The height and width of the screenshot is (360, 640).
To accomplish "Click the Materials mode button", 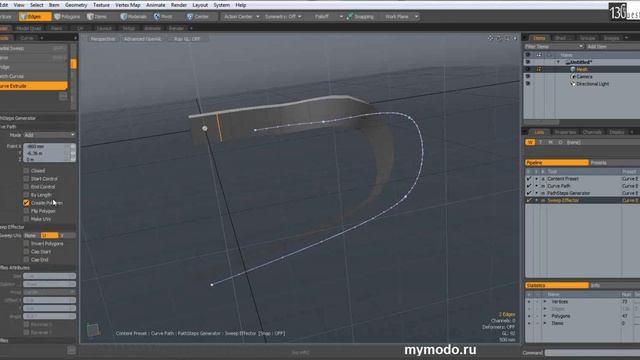I will click(134, 17).
